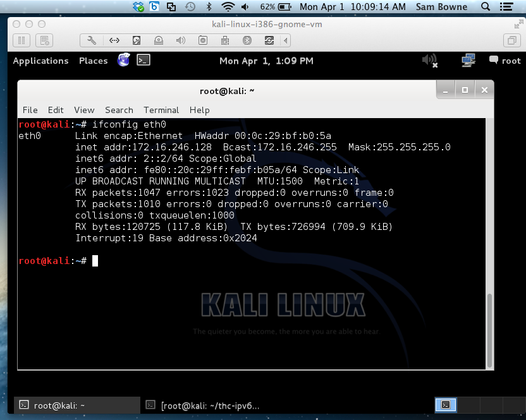The image size is (526, 420).
Task: Collapse the VM device toolbar arrow
Action: pos(286,40)
